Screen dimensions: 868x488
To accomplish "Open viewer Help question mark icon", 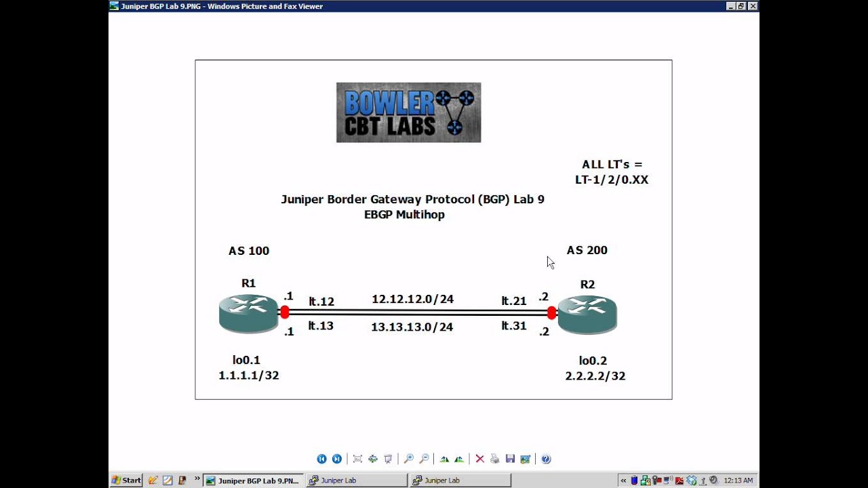I will tap(546, 459).
